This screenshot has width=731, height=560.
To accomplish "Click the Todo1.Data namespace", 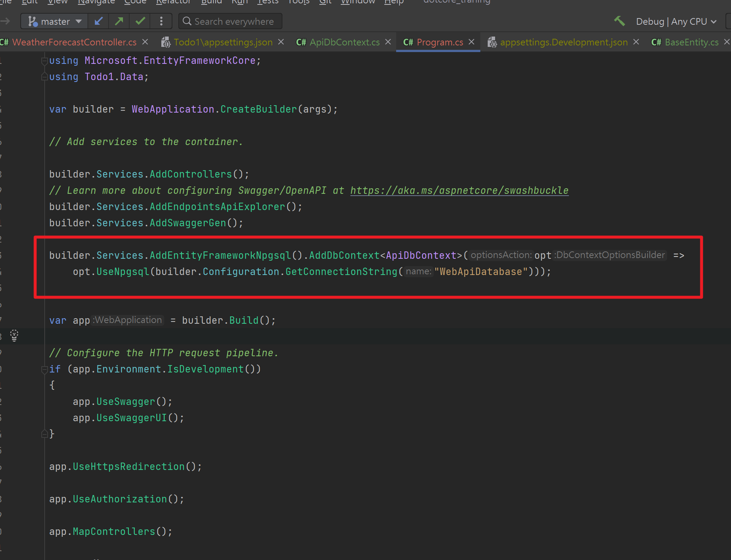I will (x=114, y=77).
